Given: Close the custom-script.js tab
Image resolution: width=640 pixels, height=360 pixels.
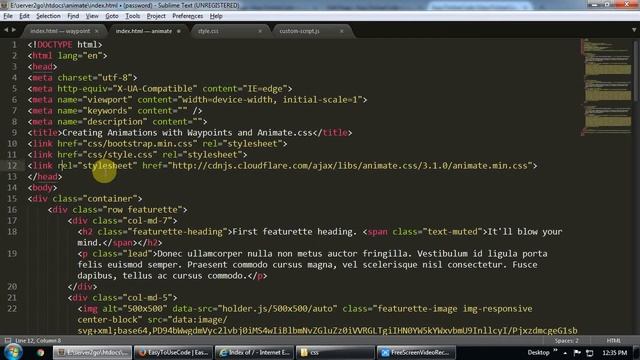Looking at the screenshot, I should tap(342, 31).
